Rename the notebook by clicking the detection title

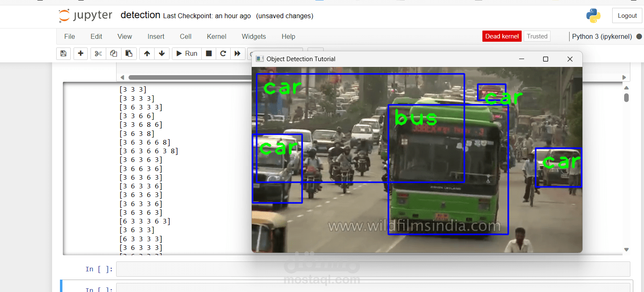141,15
